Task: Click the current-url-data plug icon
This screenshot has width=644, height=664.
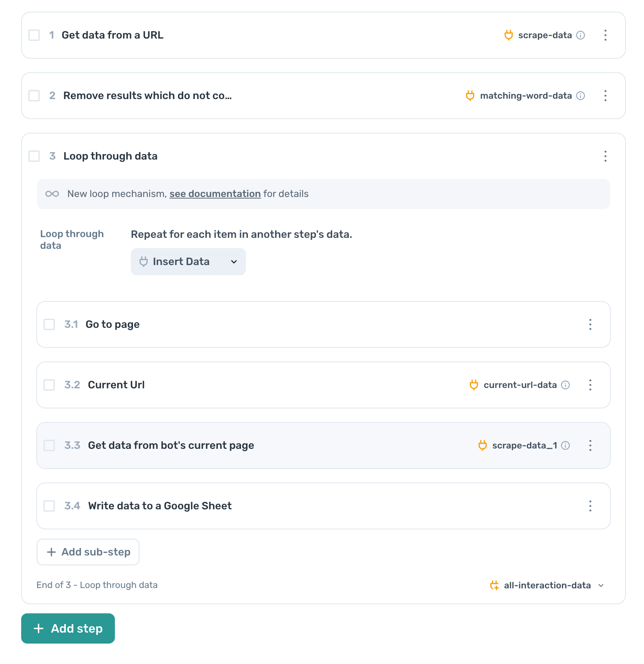Action: [x=474, y=385]
